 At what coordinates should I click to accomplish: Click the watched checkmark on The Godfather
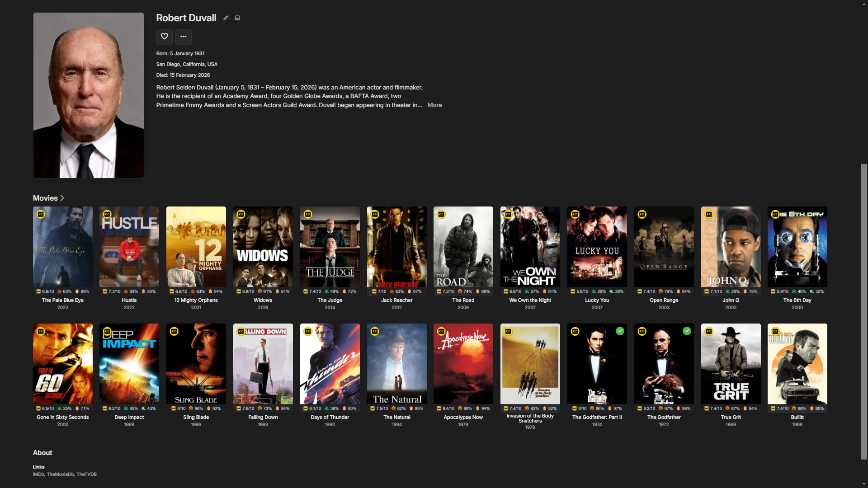[x=687, y=331]
